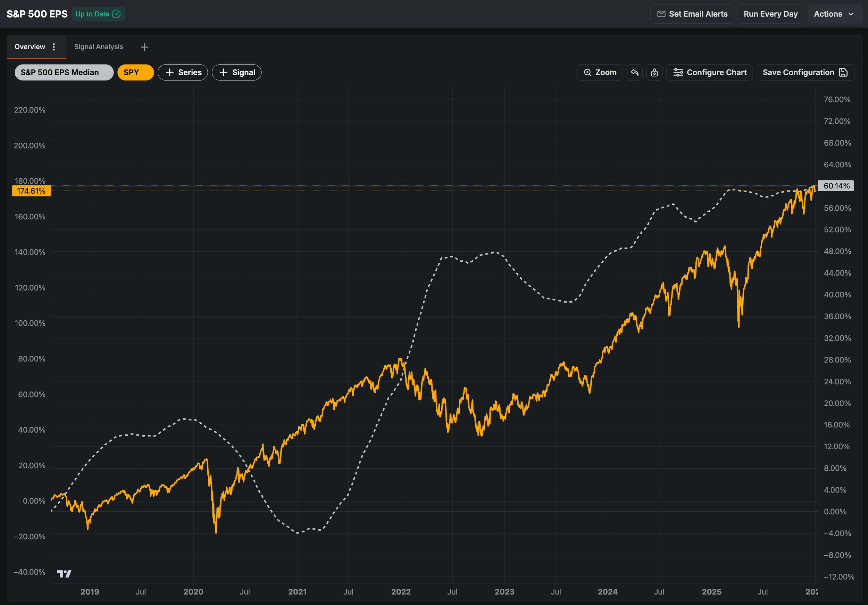This screenshot has width=868, height=605.
Task: Click the 174.61% price label on left axis
Action: (31, 191)
